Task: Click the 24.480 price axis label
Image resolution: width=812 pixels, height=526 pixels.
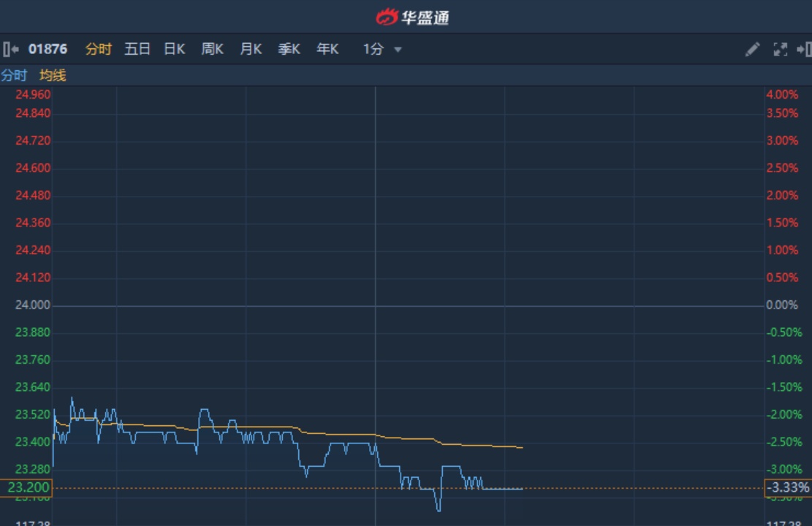Action: 33,196
